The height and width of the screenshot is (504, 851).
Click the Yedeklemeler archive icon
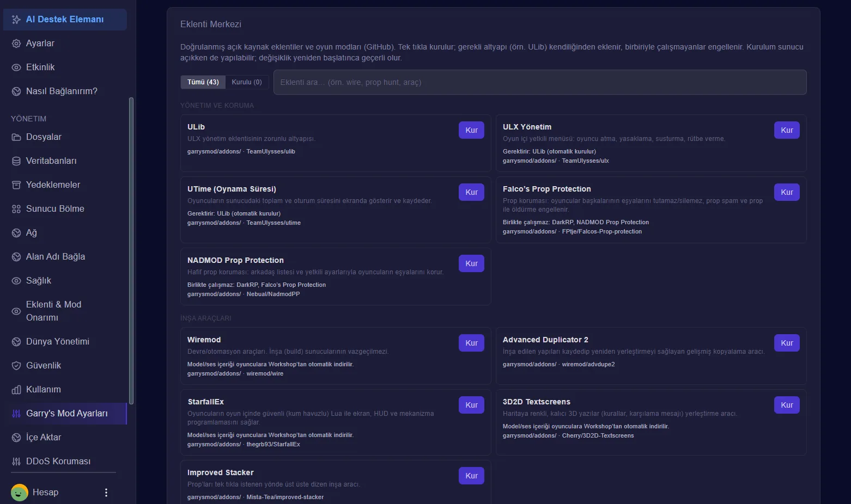tap(16, 185)
